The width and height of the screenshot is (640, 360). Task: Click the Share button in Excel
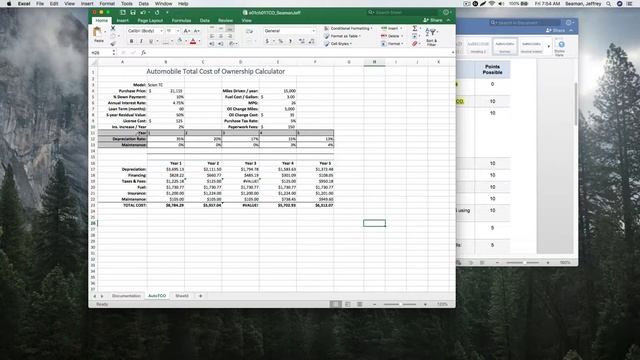click(x=433, y=20)
